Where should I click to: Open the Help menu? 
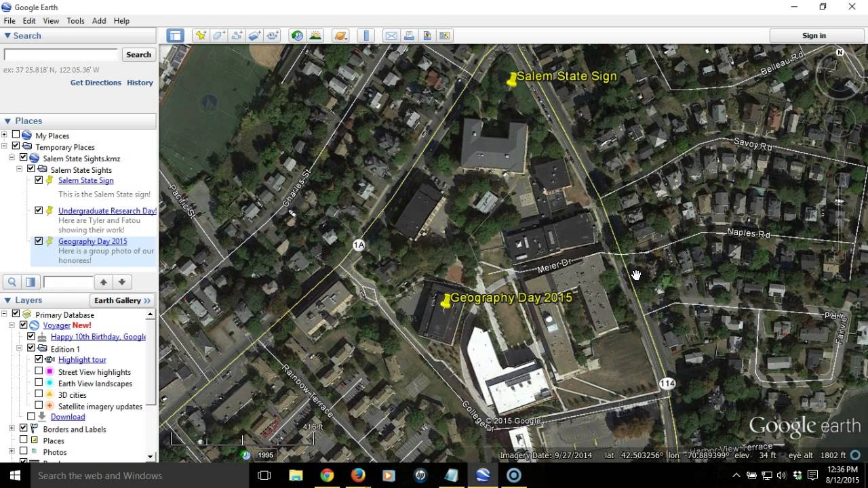click(121, 21)
